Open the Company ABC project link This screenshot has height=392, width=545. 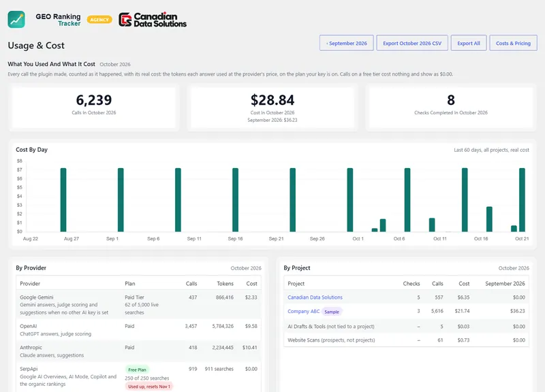(x=303, y=311)
